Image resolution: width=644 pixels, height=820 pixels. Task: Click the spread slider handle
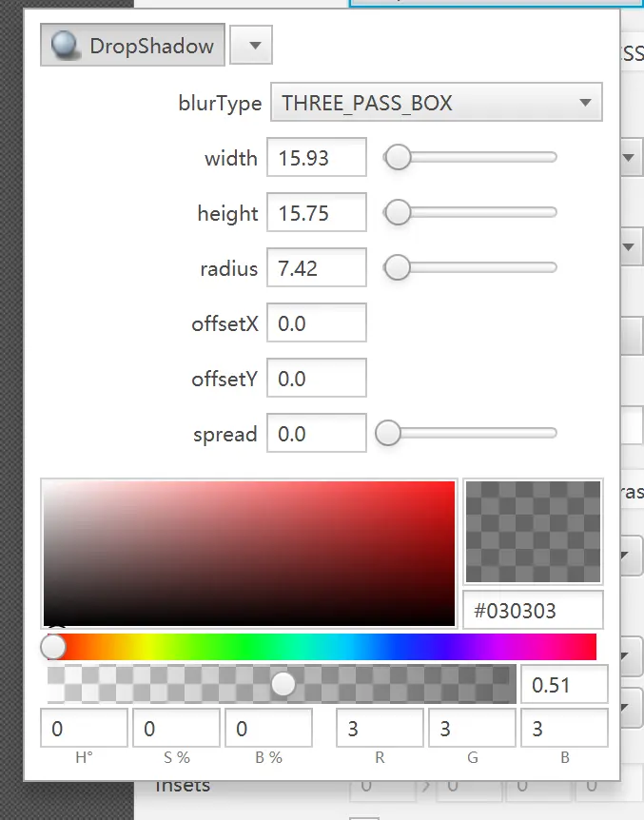[388, 434]
